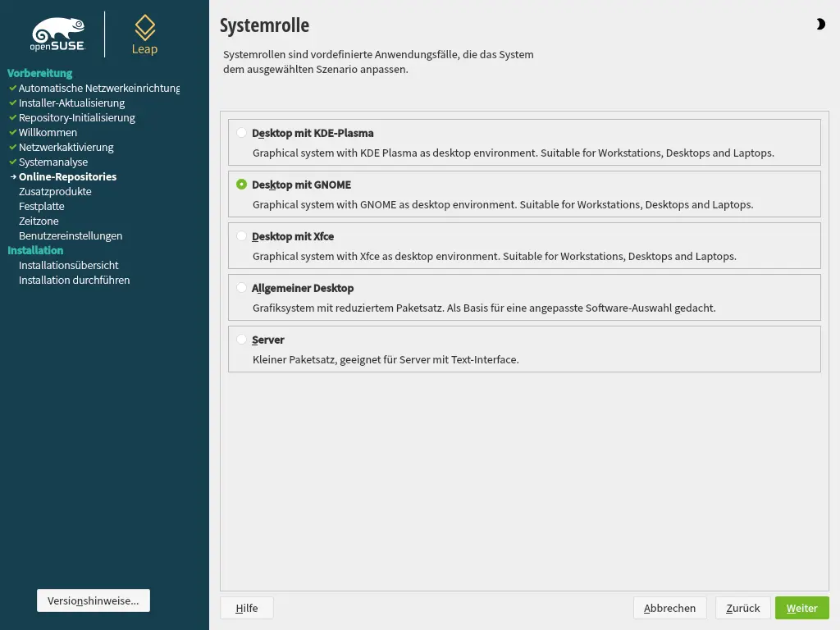Cancel installation with the Abbrechen button
The height and width of the screenshot is (630, 840).
(669, 608)
